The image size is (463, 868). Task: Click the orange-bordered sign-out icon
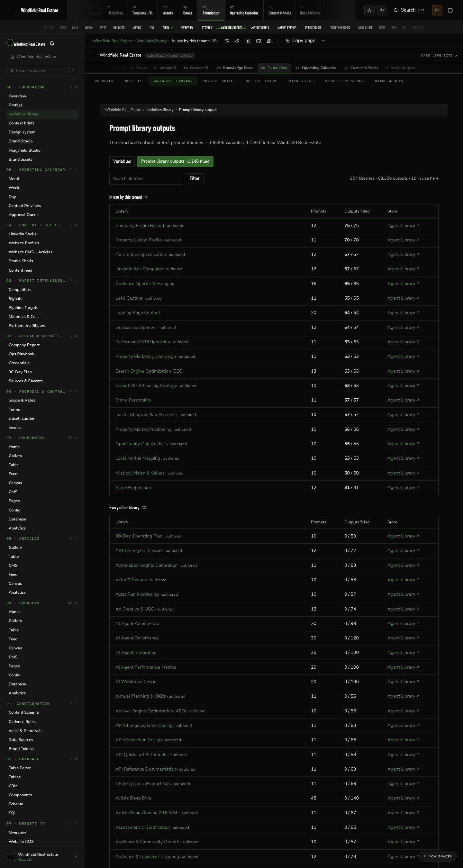[x=437, y=10]
